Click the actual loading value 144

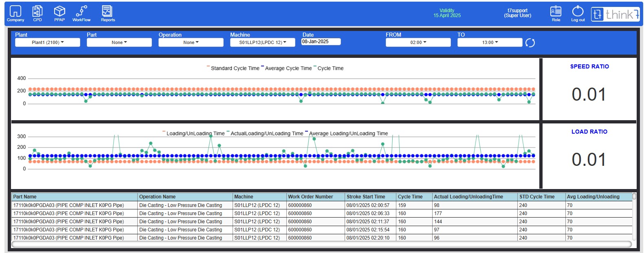pyautogui.click(x=438, y=222)
